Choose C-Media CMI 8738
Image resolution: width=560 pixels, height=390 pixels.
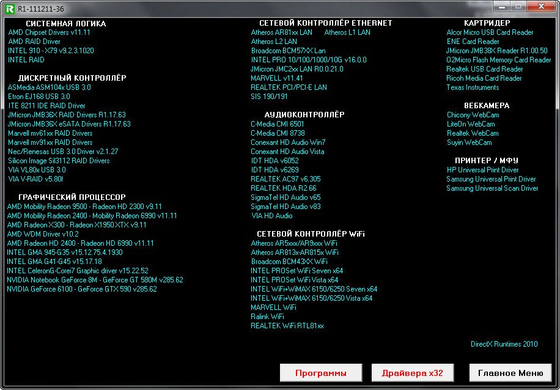click(x=278, y=133)
